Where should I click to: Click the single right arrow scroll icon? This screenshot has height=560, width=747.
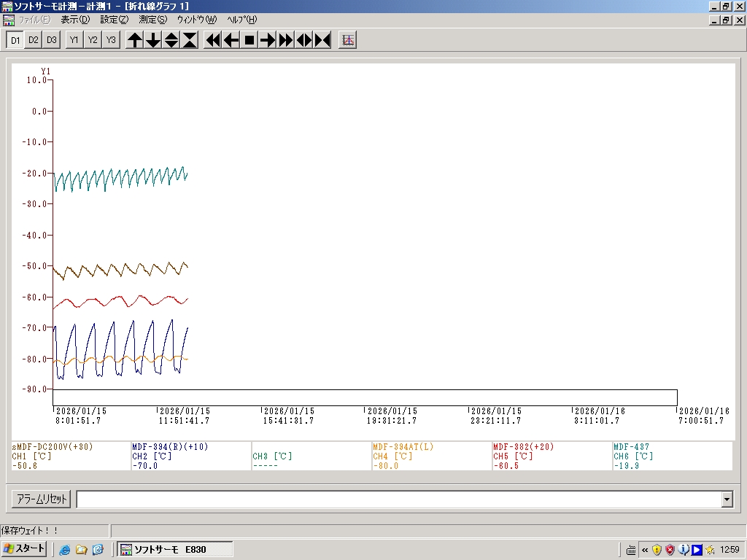[268, 40]
